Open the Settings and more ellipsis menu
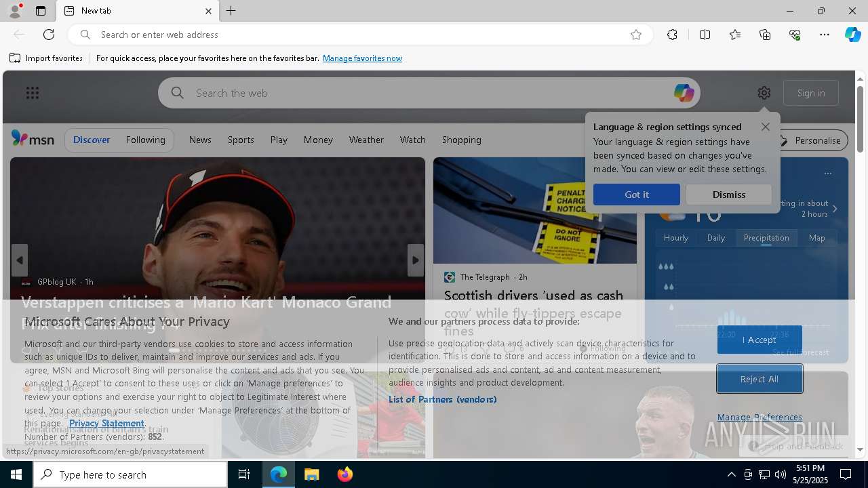 point(825,35)
